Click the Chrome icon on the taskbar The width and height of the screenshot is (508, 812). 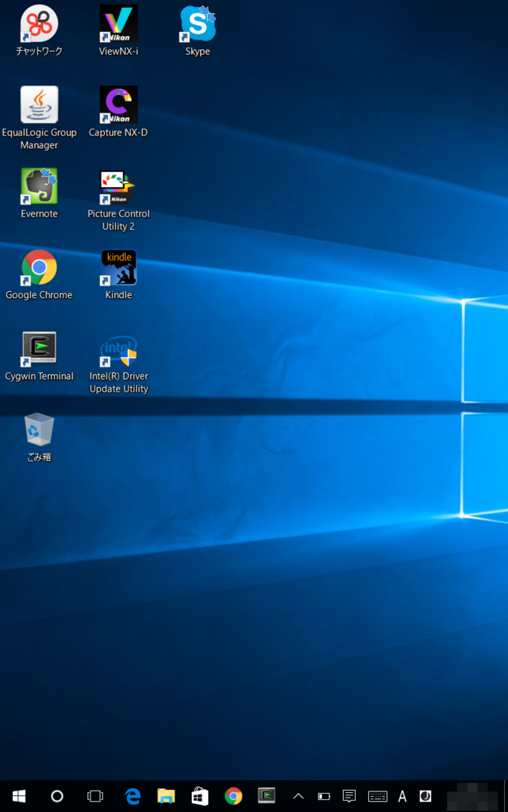tap(233, 796)
